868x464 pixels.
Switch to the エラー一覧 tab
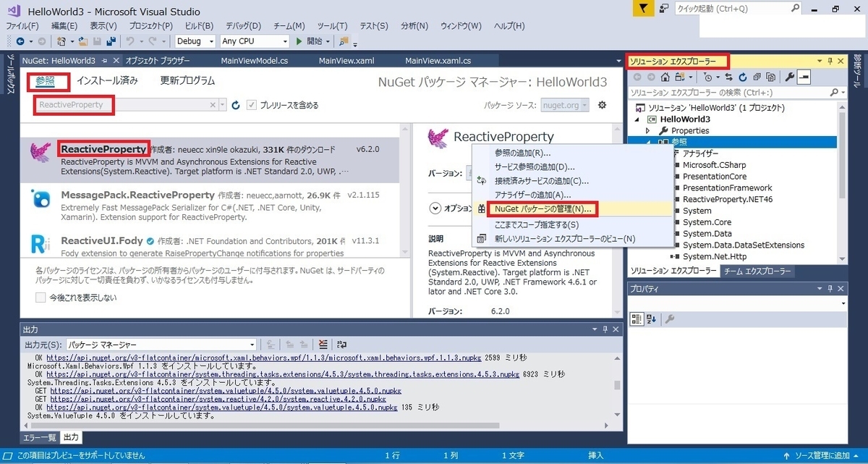pyautogui.click(x=39, y=437)
